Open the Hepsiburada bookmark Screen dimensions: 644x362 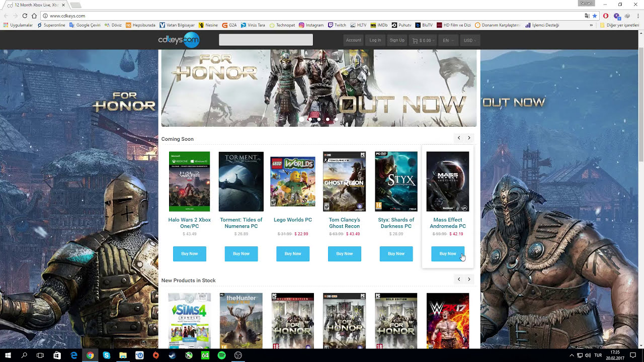[141, 25]
